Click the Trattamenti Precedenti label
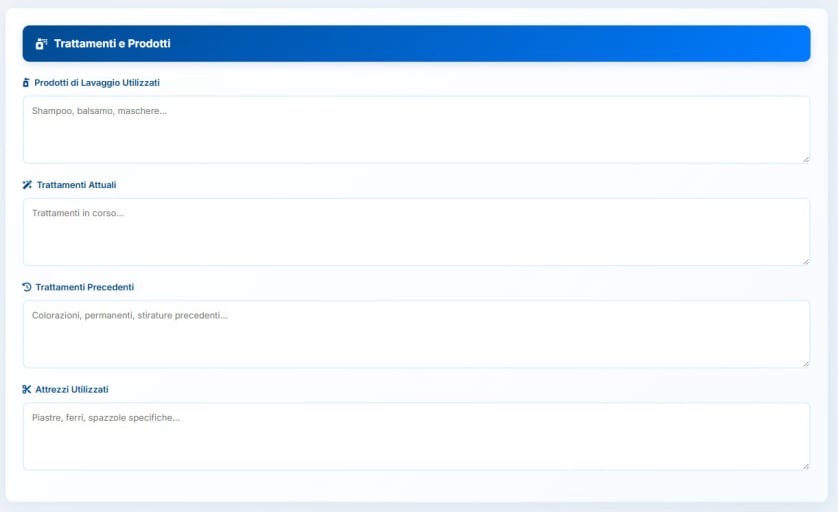The image size is (838, 512). 84,287
